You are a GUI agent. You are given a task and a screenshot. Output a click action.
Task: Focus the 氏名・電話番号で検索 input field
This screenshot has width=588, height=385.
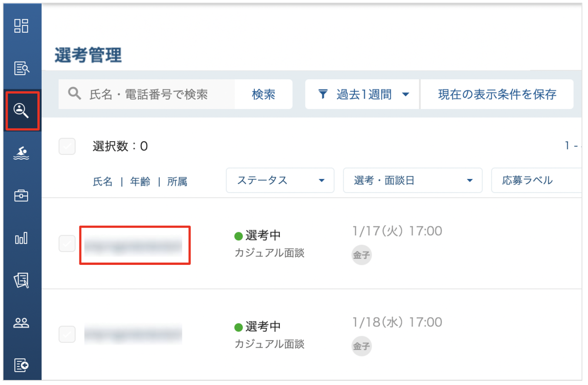click(147, 94)
